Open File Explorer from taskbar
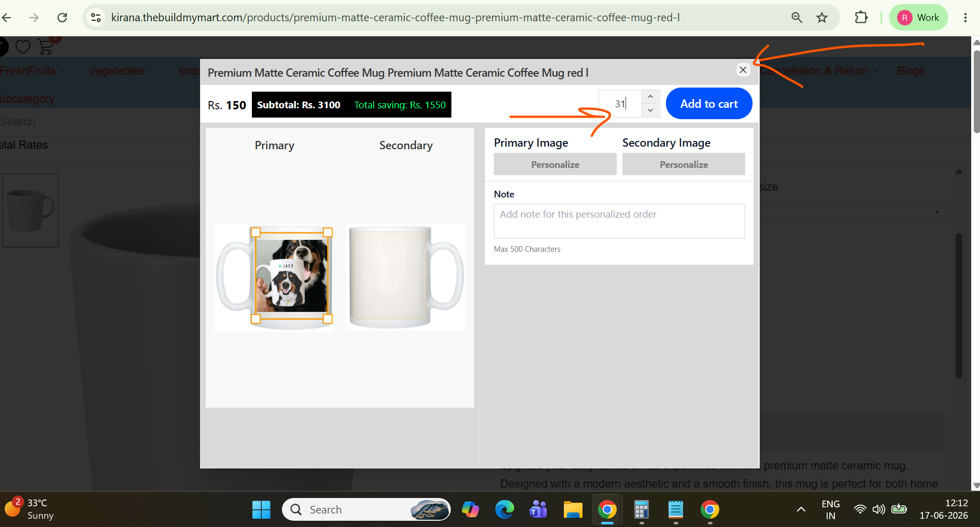980x527 pixels. pos(573,510)
